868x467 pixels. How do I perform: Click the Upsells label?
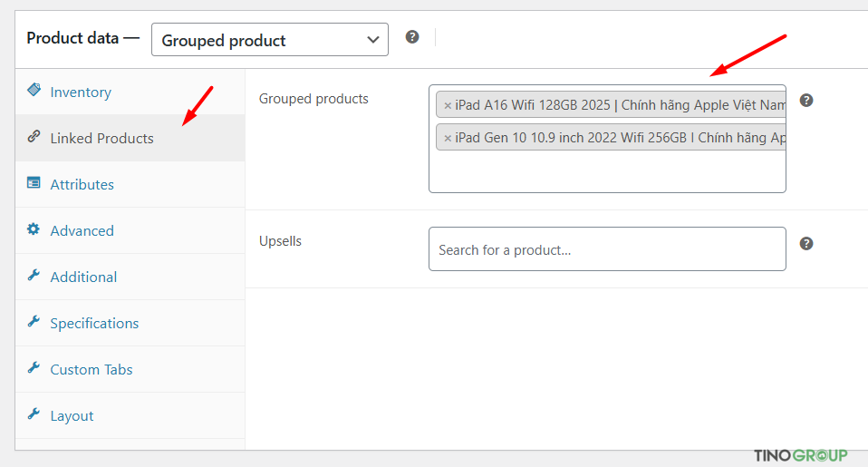click(x=281, y=241)
